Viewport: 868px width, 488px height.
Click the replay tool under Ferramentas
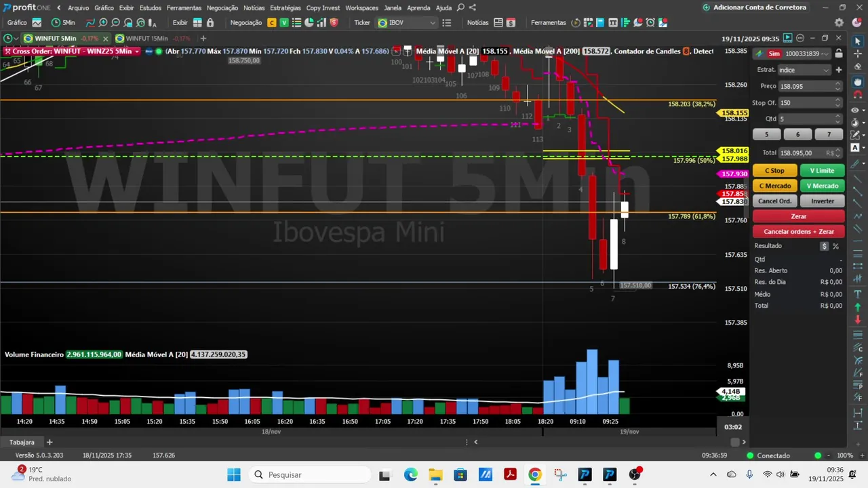click(576, 22)
